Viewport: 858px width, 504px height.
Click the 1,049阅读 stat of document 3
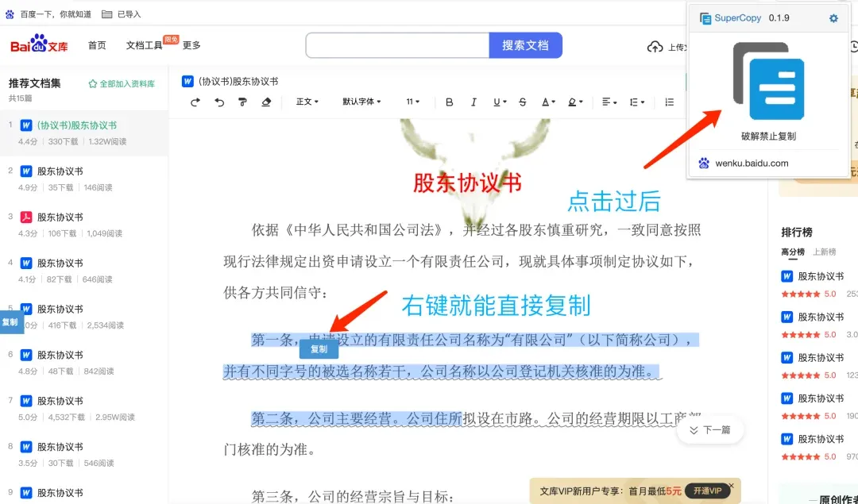point(104,233)
